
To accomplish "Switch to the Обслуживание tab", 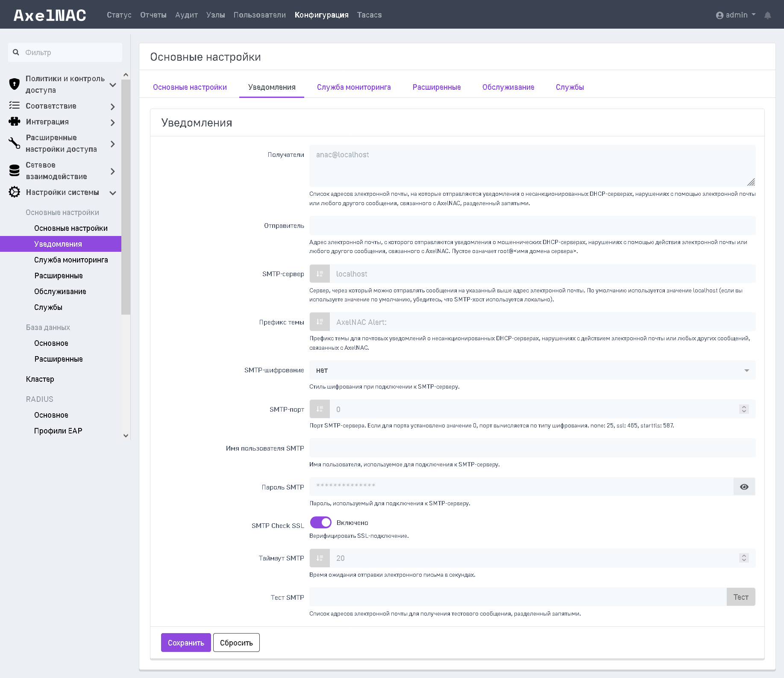I will pyautogui.click(x=508, y=87).
